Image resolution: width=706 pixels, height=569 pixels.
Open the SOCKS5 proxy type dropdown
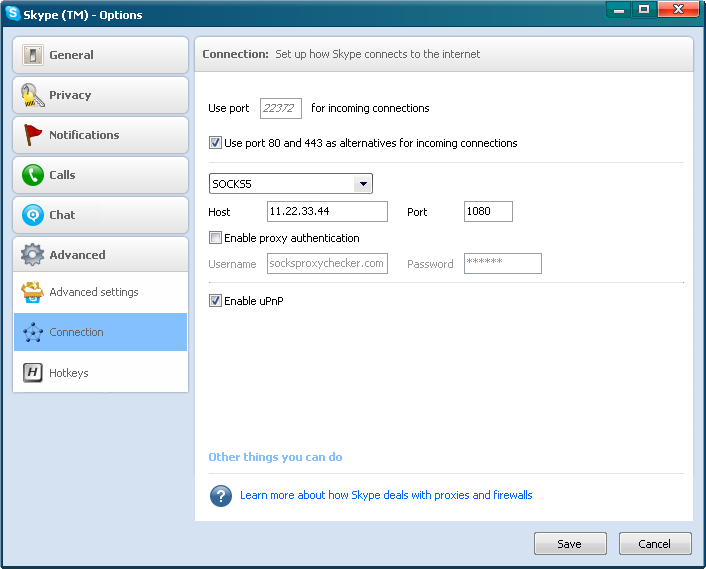click(291, 184)
